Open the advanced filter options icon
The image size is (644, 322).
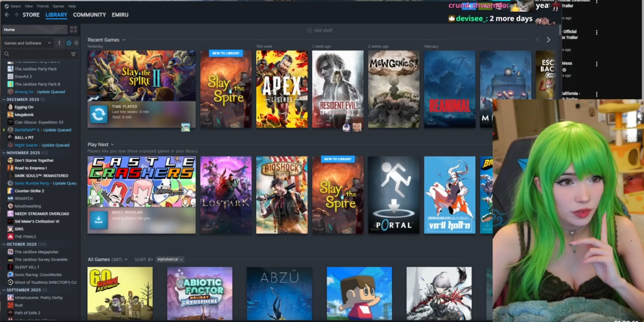coord(73,54)
